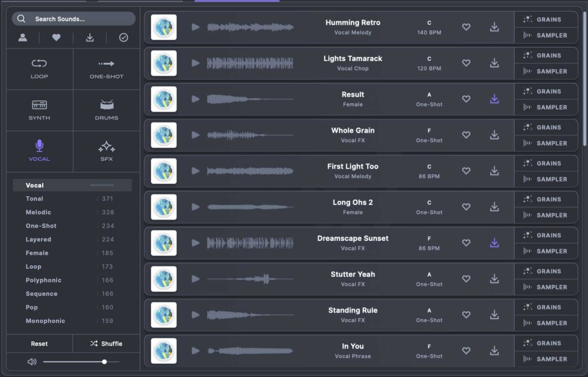The image size is (588, 377).
Task: Click the speaker icon at bottom left
Action: 31,361
